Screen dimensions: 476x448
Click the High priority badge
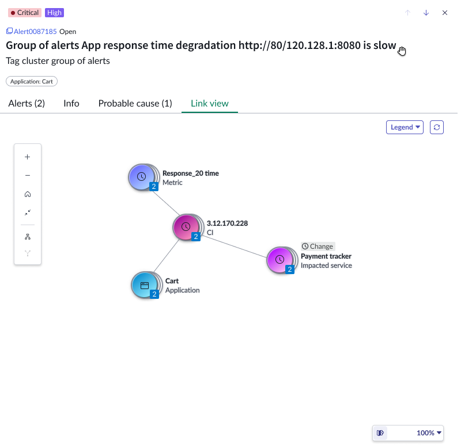pyautogui.click(x=54, y=13)
